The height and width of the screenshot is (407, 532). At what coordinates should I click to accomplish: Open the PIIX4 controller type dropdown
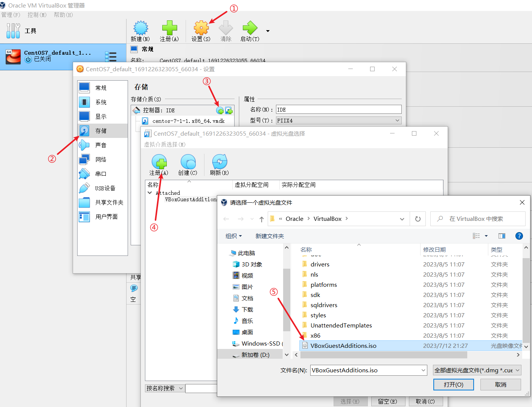click(x=338, y=121)
